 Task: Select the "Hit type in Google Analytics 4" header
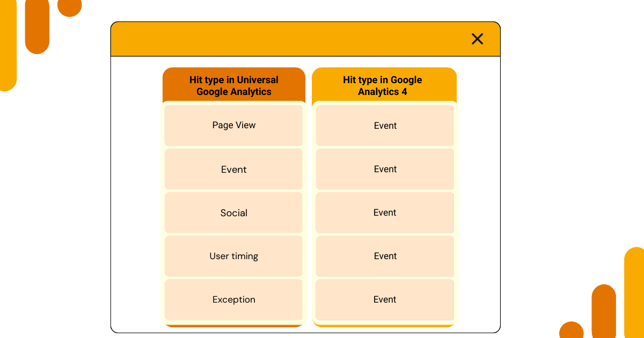click(x=384, y=85)
